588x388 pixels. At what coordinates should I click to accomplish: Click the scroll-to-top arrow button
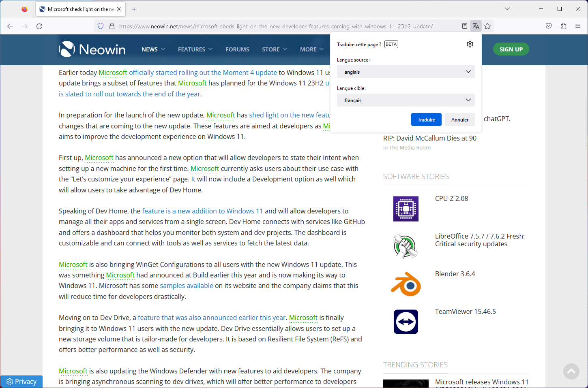pyautogui.click(x=571, y=371)
